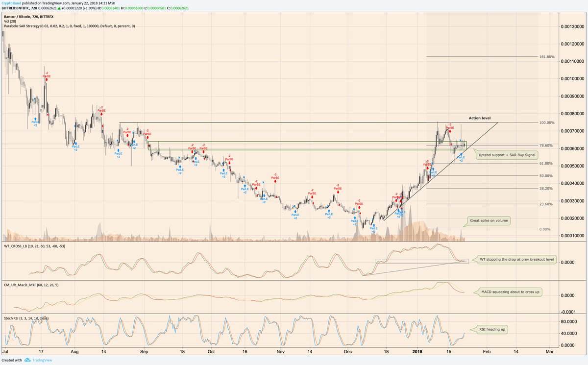Click the Dec label on time axis

(348, 352)
